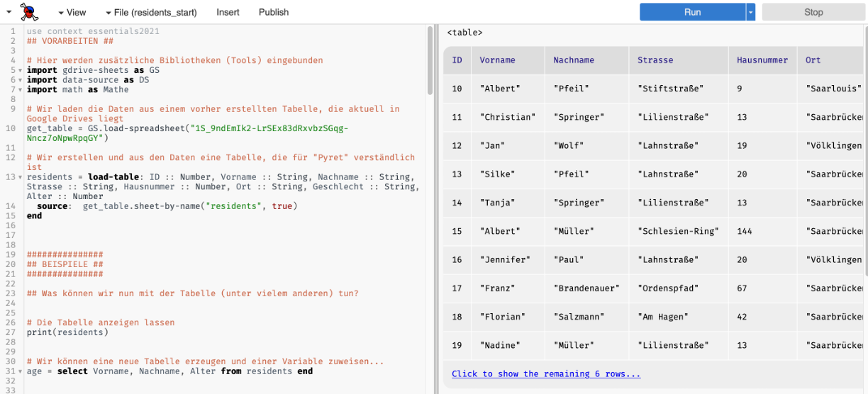The height and width of the screenshot is (394, 868).
Task: Click the link to show remaining 6 rows
Action: pos(545,374)
